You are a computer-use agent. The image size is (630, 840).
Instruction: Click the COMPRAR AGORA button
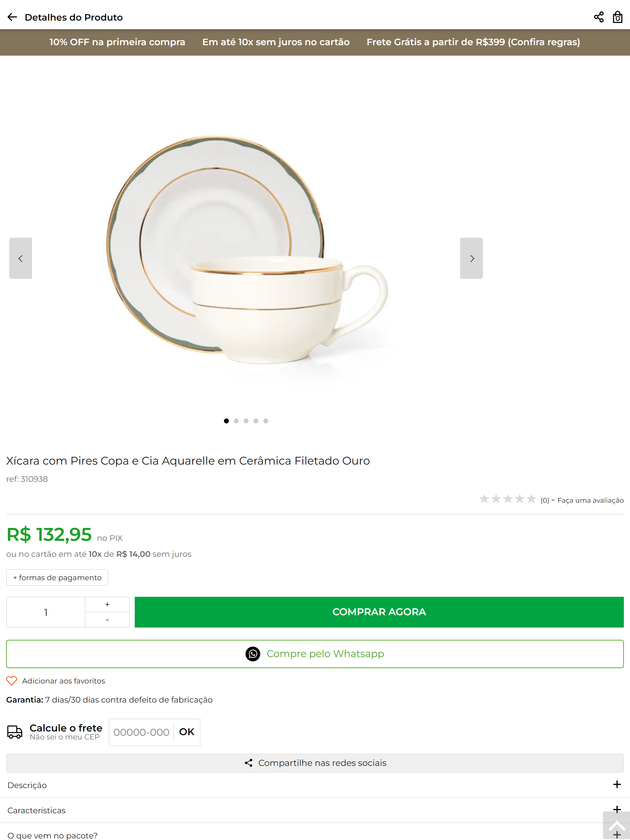click(379, 612)
